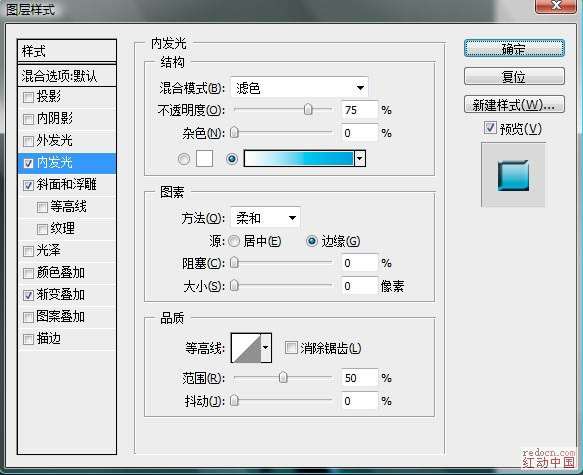The width and height of the screenshot is (583, 475).
Task: Click the 范围 range slider handle
Action: tap(283, 377)
